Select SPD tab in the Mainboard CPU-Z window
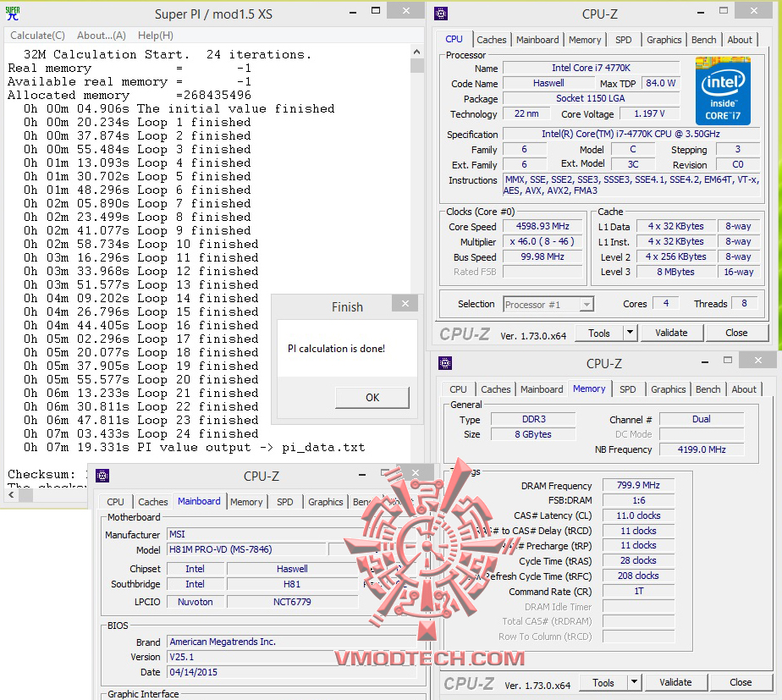Image resolution: width=782 pixels, height=700 pixels. pos(284,502)
